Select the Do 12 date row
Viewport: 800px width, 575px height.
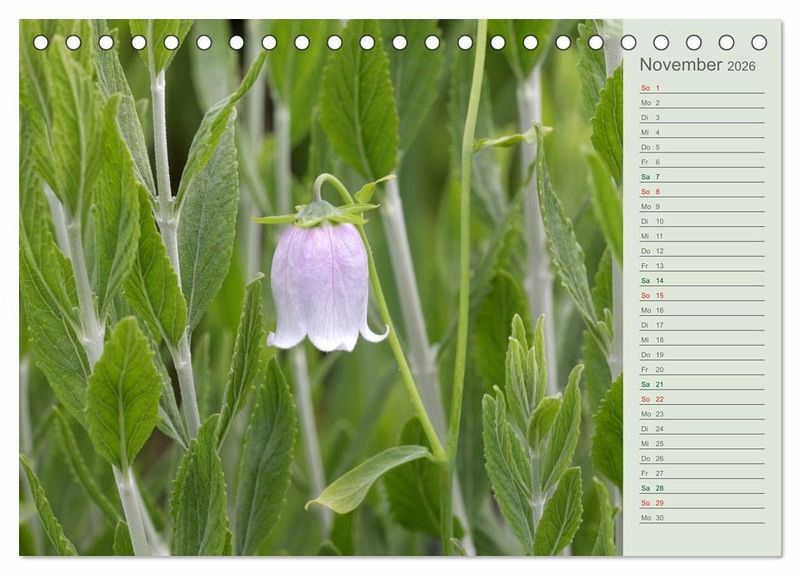tap(702, 251)
